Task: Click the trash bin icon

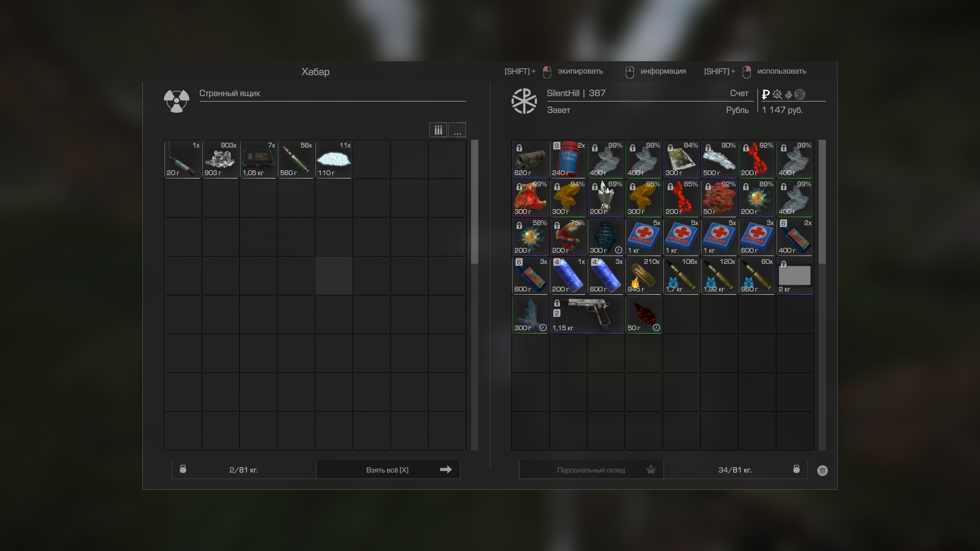Action: (x=822, y=470)
